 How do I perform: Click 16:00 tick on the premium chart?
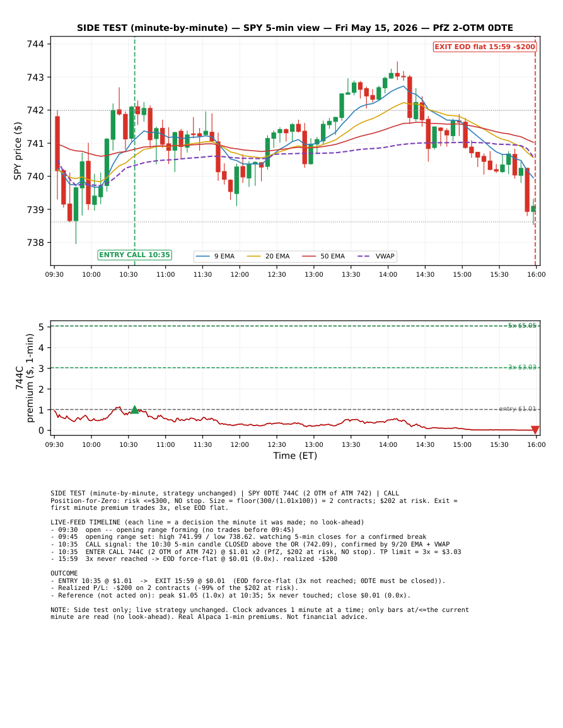coord(536,445)
